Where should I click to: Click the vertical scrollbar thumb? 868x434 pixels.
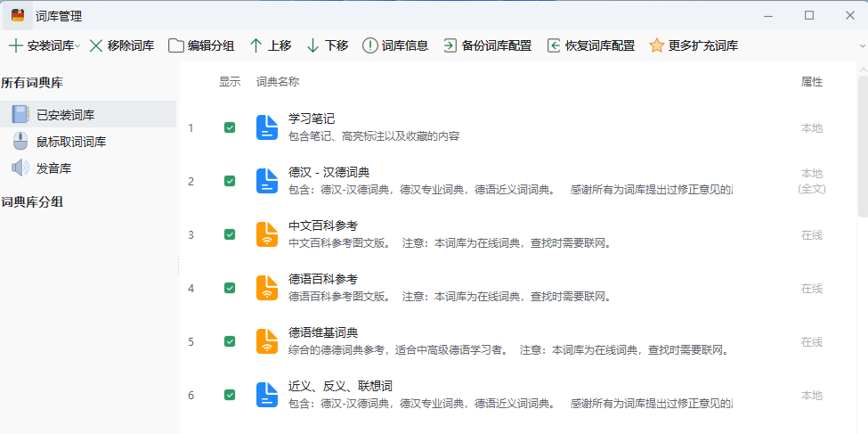863,146
